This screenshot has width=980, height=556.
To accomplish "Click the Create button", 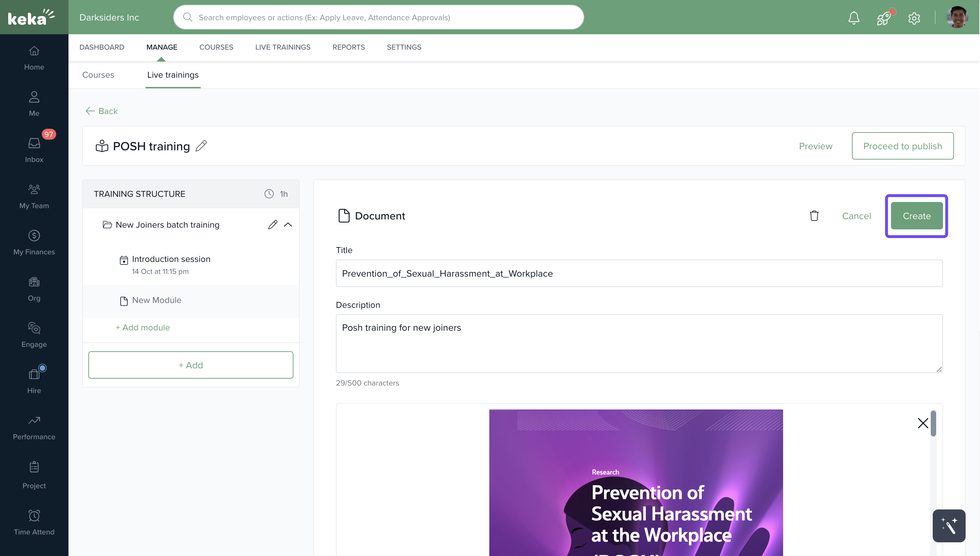I will pos(917,216).
